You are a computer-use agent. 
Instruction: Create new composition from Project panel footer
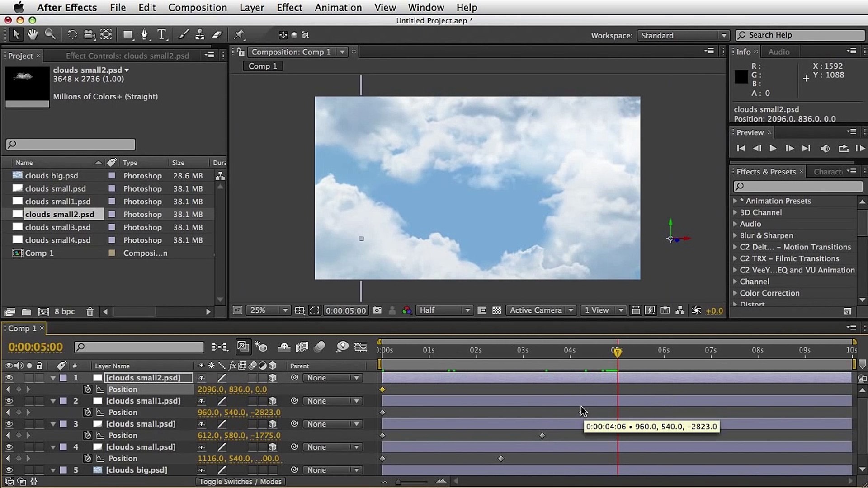(43, 312)
